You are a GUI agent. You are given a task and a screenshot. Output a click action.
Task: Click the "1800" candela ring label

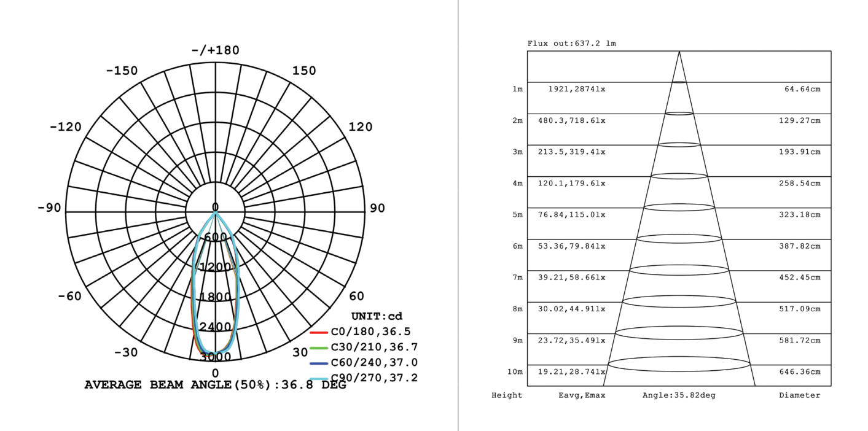[215, 297]
